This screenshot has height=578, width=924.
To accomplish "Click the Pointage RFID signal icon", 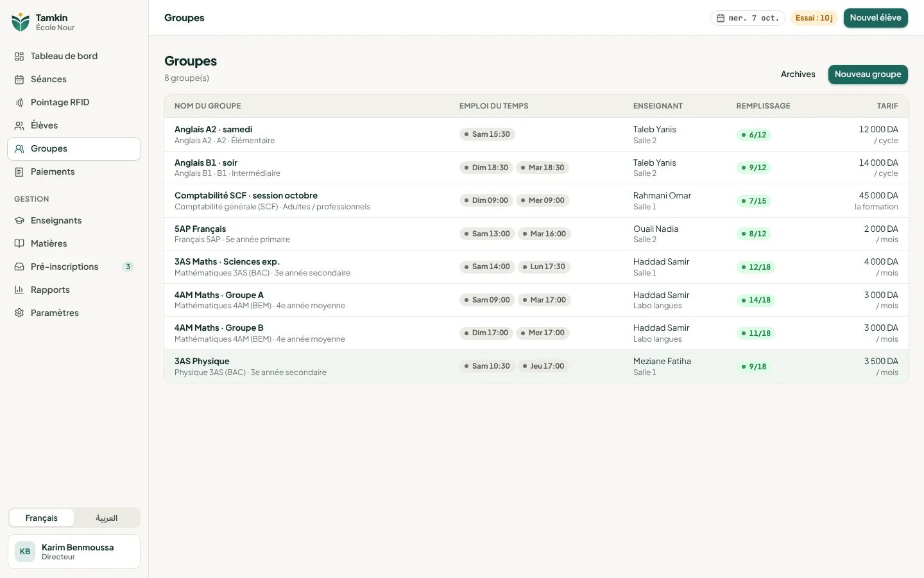I will coord(19,103).
